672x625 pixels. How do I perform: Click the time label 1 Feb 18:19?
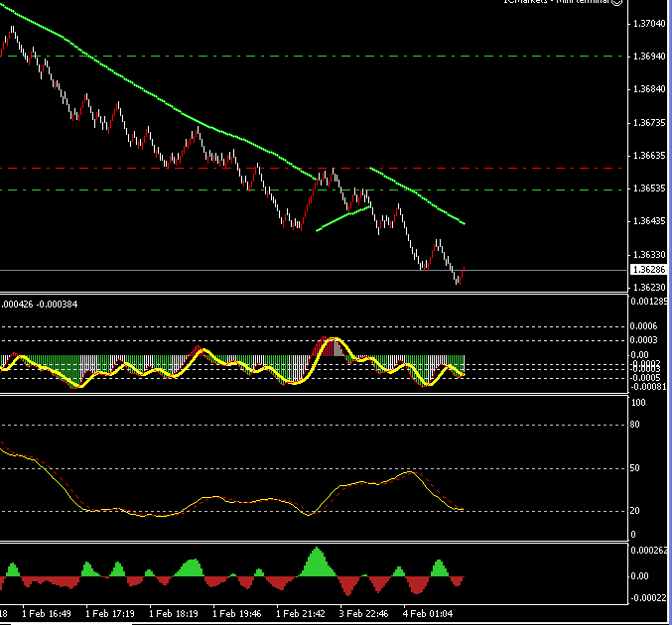pyautogui.click(x=174, y=614)
